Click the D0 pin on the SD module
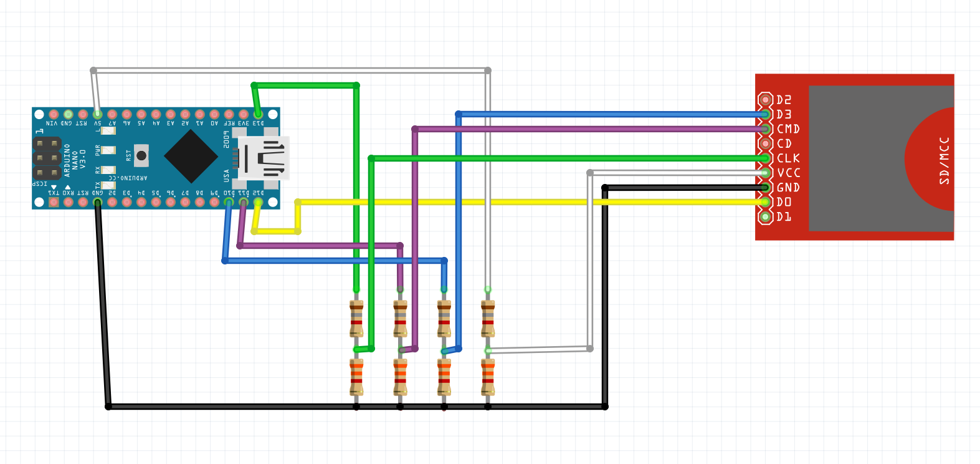The height and width of the screenshot is (464, 980). click(x=765, y=202)
